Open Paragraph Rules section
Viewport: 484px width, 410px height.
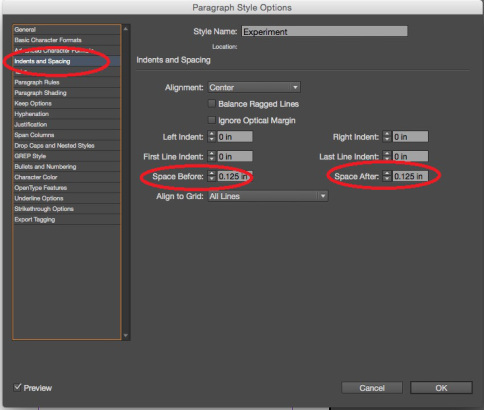pyautogui.click(x=67, y=82)
